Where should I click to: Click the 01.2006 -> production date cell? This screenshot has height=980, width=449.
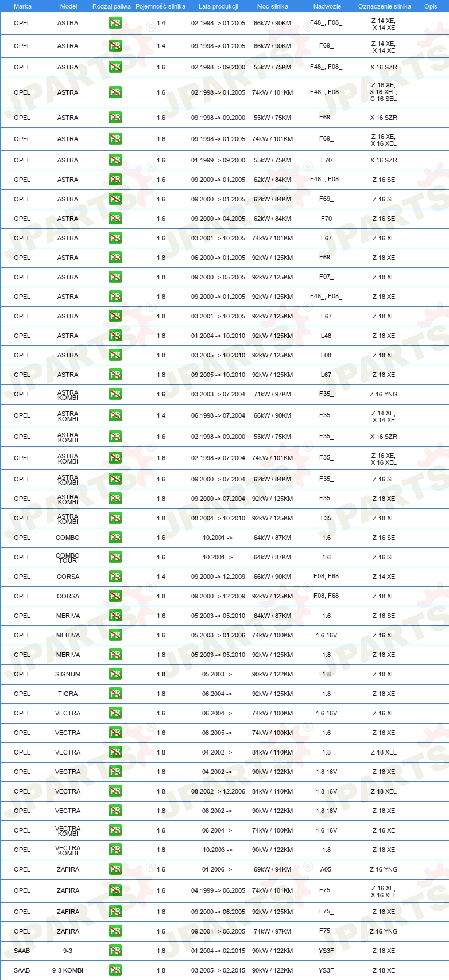coord(218,869)
